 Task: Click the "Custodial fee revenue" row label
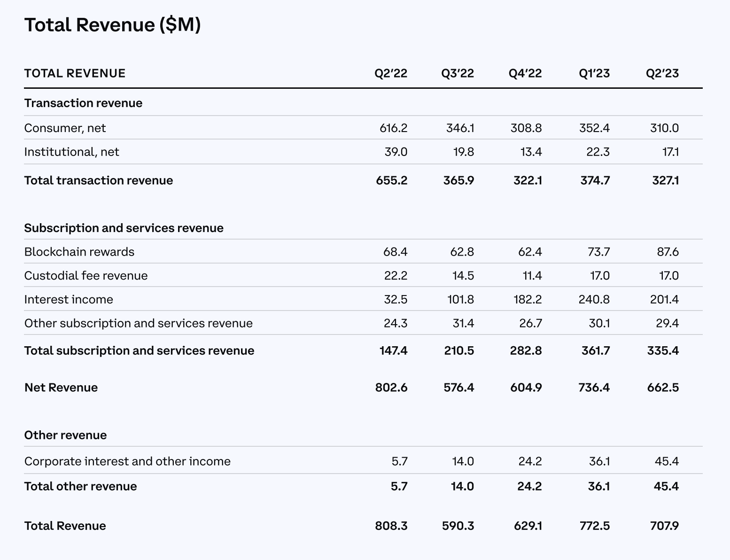click(85, 275)
